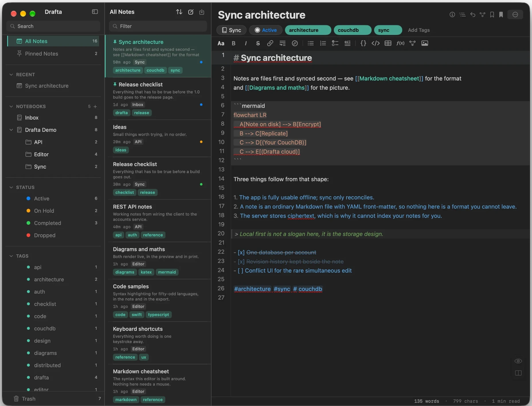
Task: Filter by Completed status
Action: 53,223
